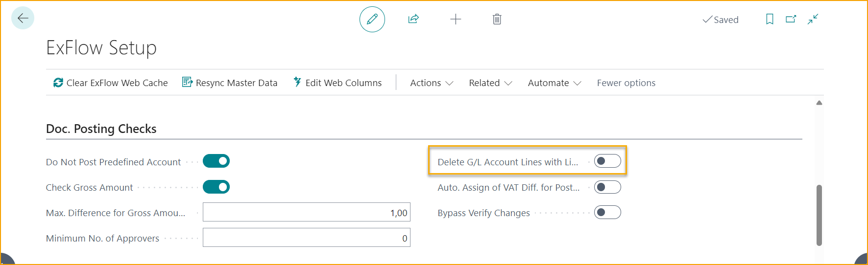Click Fewer options
The height and width of the screenshot is (265, 868).
coord(626,83)
